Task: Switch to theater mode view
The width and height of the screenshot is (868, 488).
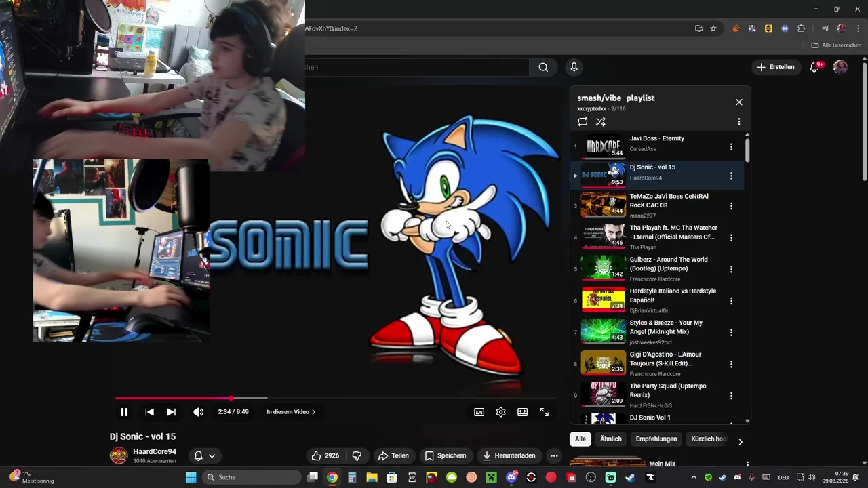Action: (523, 412)
